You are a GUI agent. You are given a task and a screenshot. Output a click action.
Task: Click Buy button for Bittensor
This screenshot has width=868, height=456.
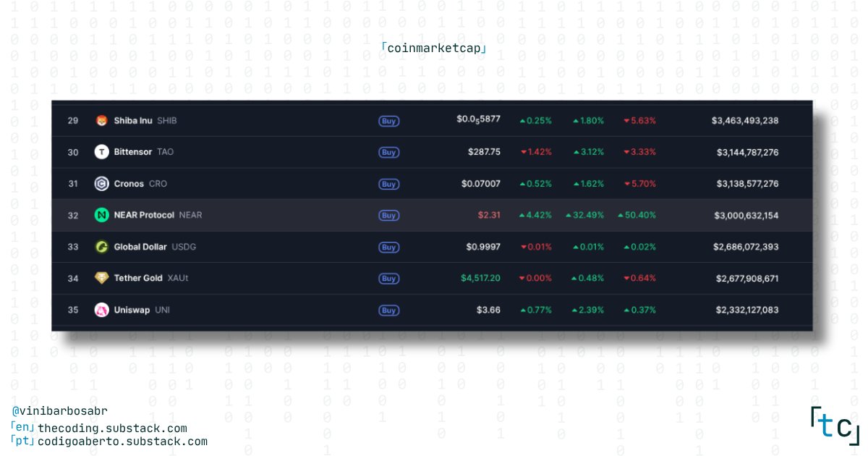(x=389, y=152)
